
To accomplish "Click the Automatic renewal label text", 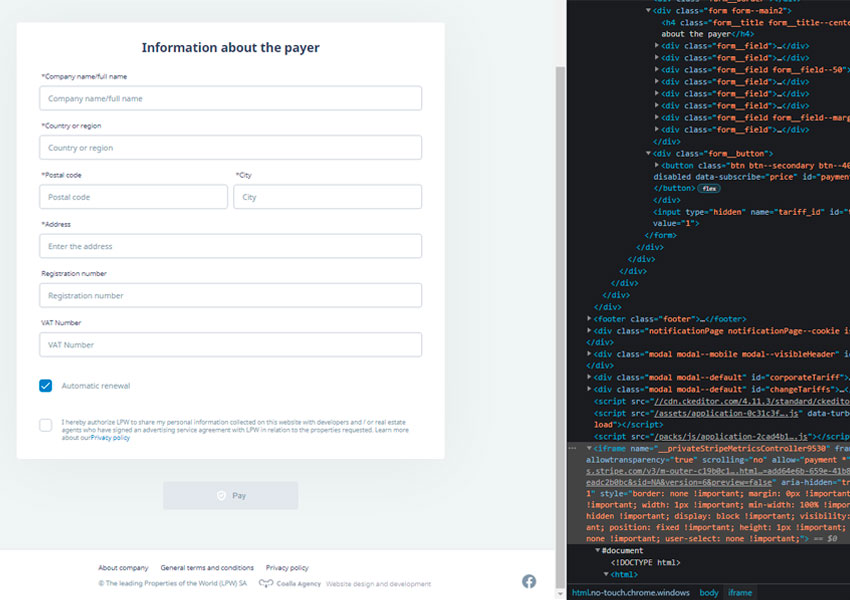I will click(96, 385).
